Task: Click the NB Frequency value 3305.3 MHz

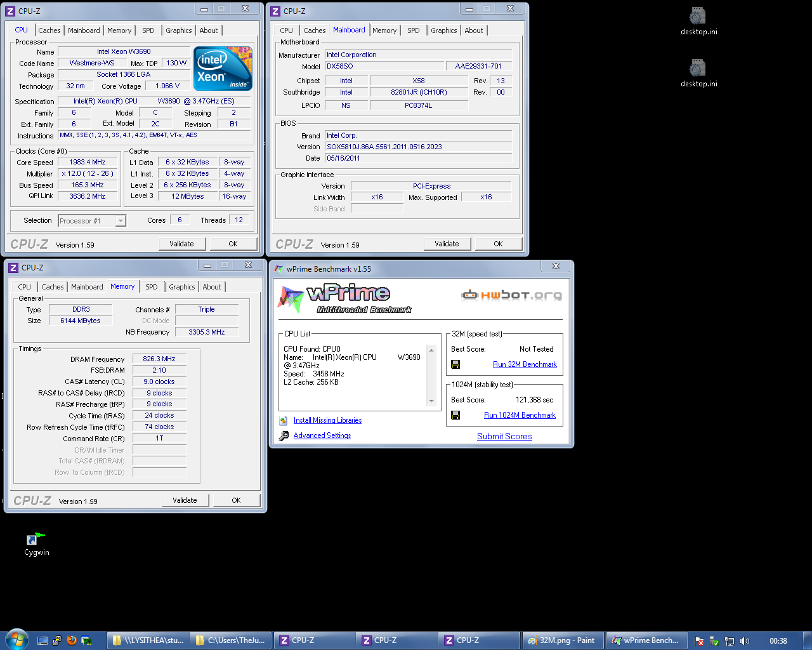Action: [207, 332]
